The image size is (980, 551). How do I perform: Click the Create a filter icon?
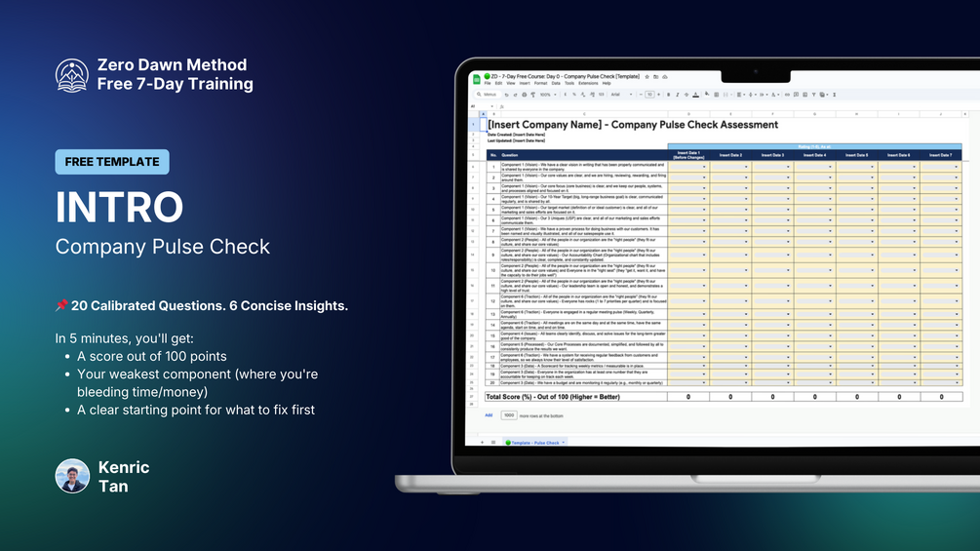pos(814,95)
